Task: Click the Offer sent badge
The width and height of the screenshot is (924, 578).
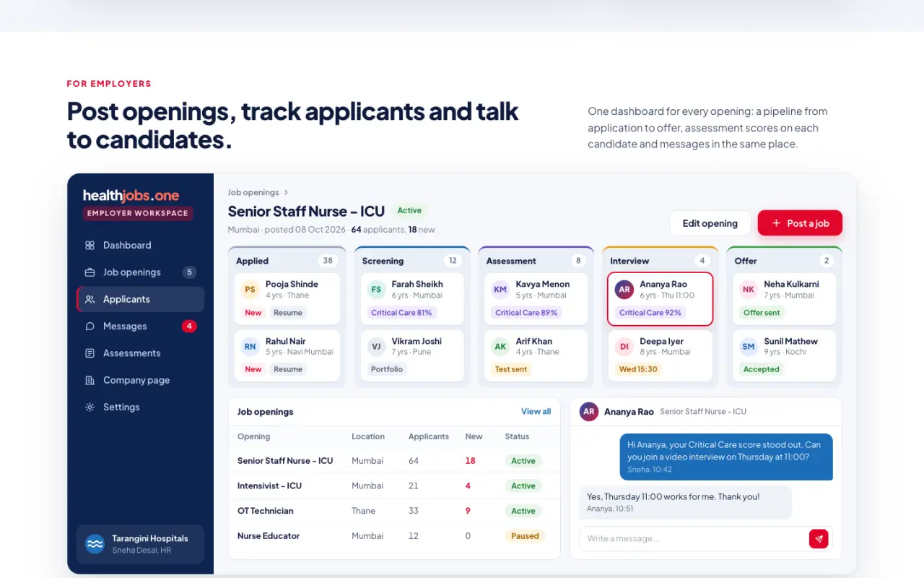Action: (x=762, y=313)
